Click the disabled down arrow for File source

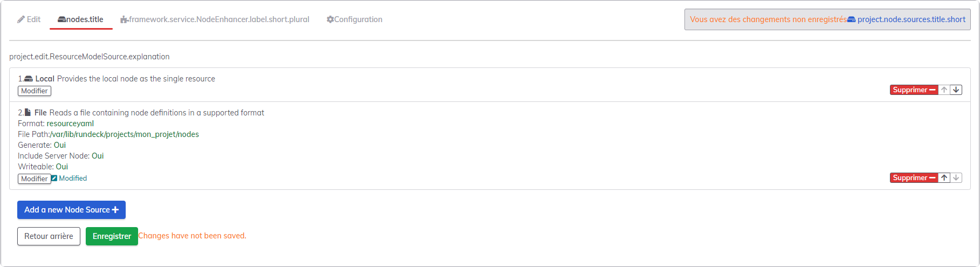pyautogui.click(x=956, y=178)
